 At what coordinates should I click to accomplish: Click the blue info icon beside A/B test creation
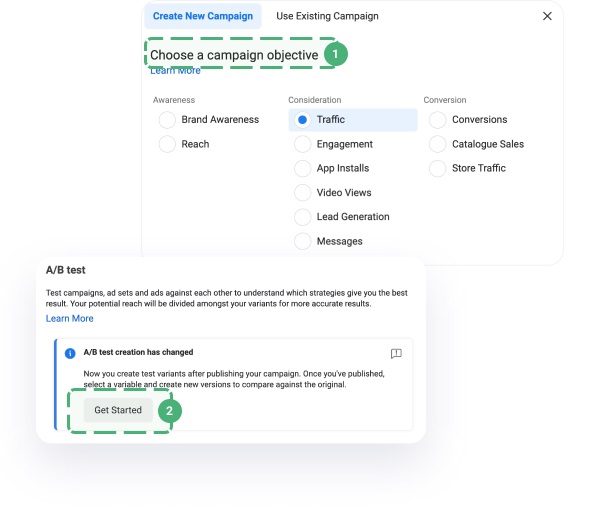[70, 353]
